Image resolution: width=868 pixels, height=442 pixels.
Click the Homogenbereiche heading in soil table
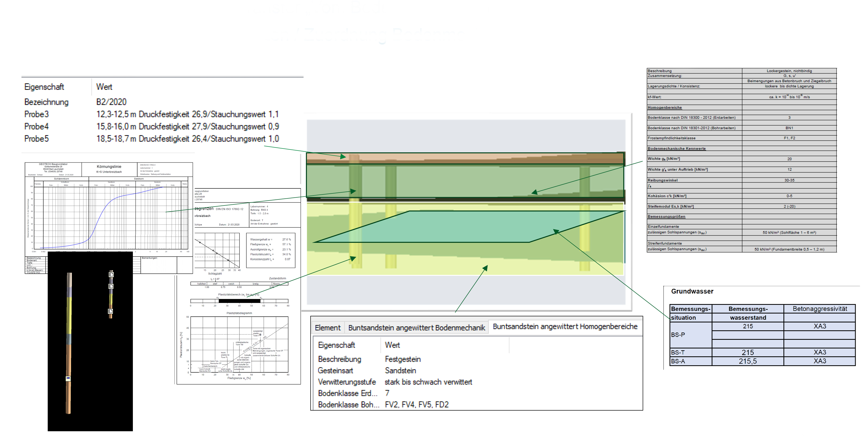pos(664,107)
